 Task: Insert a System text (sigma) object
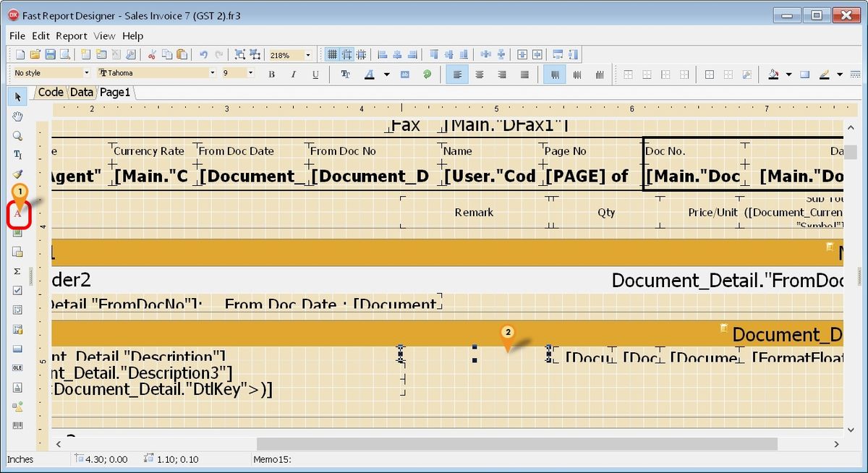(x=18, y=271)
